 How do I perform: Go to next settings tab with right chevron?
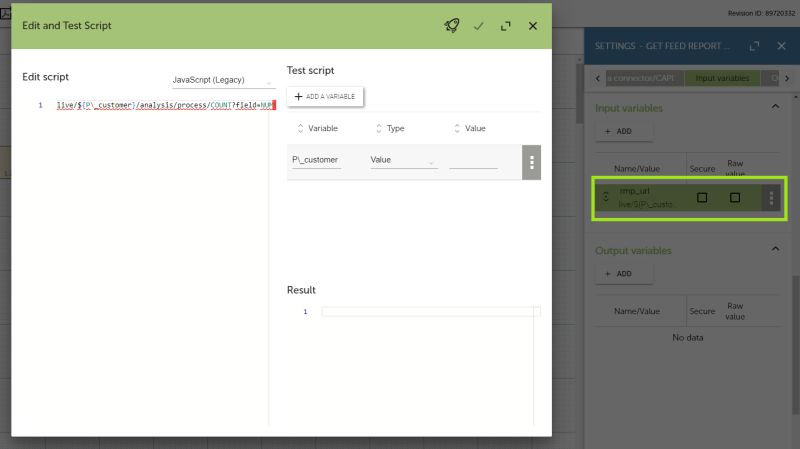click(x=787, y=79)
